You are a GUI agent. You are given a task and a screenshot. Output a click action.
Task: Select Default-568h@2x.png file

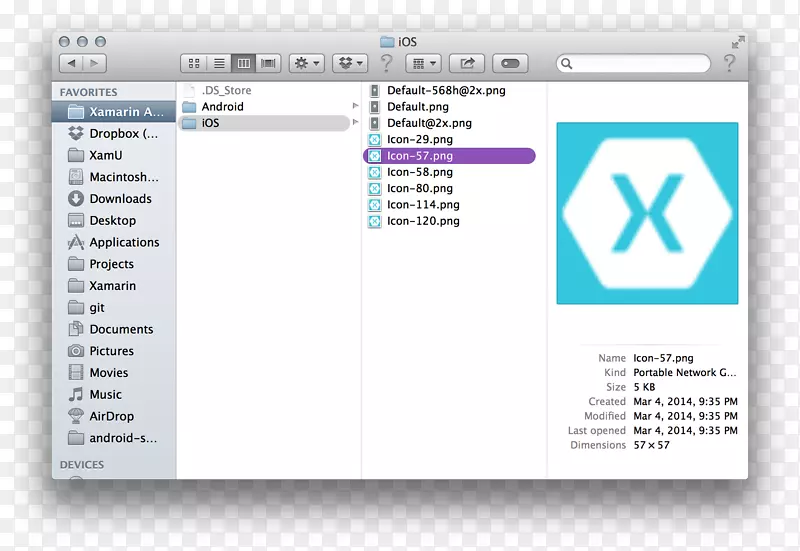click(449, 90)
